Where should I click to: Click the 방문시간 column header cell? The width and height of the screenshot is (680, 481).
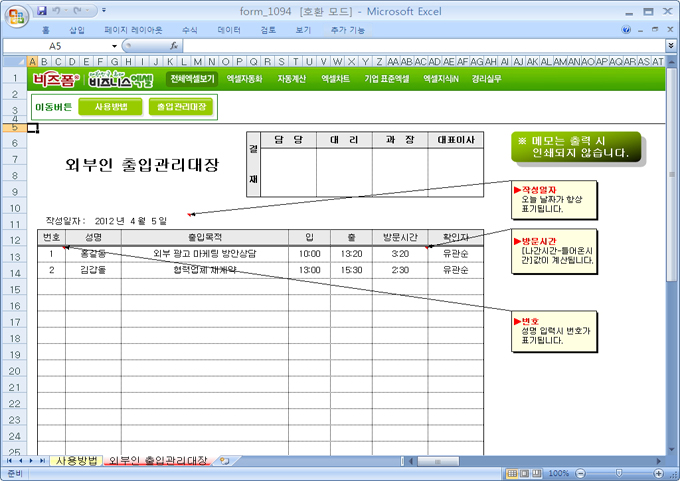tap(400, 237)
